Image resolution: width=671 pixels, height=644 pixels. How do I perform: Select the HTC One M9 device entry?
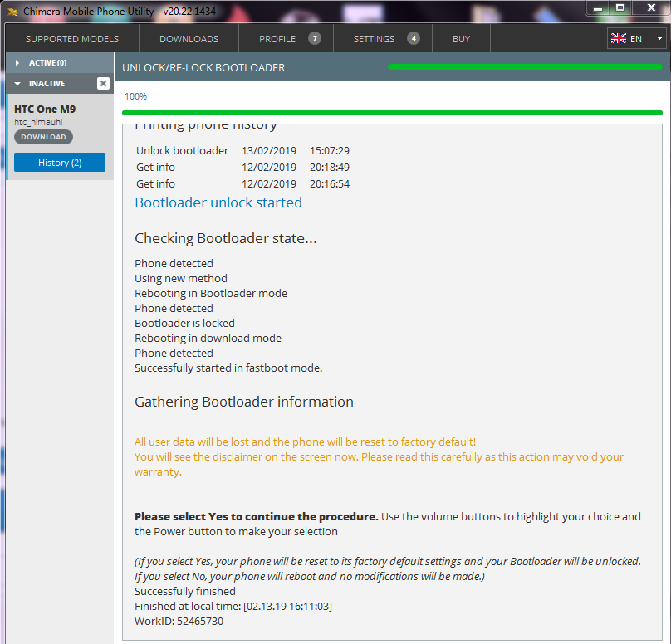[60, 137]
